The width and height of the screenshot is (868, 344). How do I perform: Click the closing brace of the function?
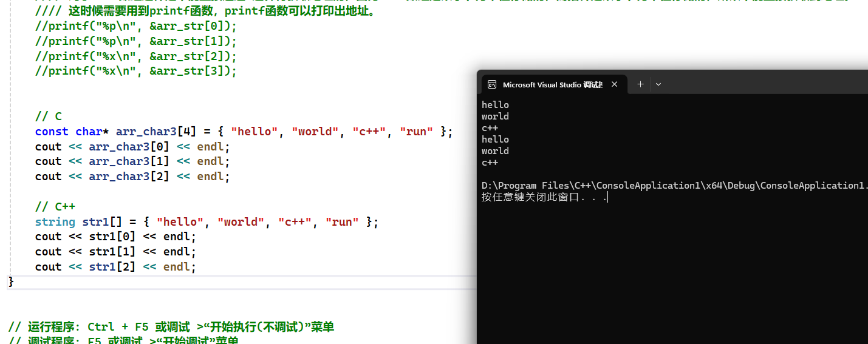pyautogui.click(x=11, y=282)
